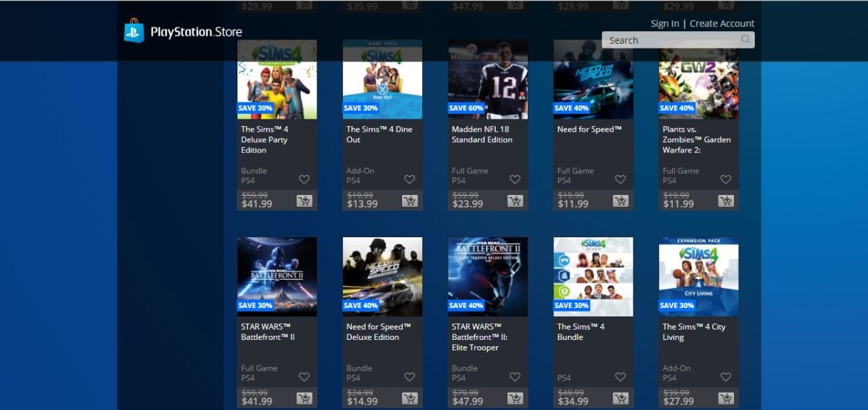
Task: Toggle wishlist heart for Madden NFL 18
Action: (x=515, y=180)
